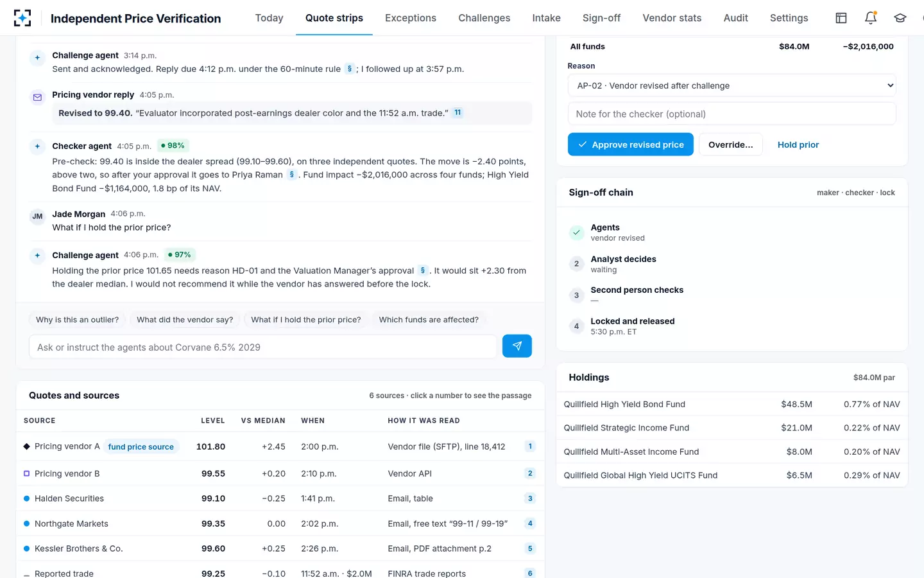Click the graduation cap help icon
This screenshot has width=924, height=578.
coord(900,18)
